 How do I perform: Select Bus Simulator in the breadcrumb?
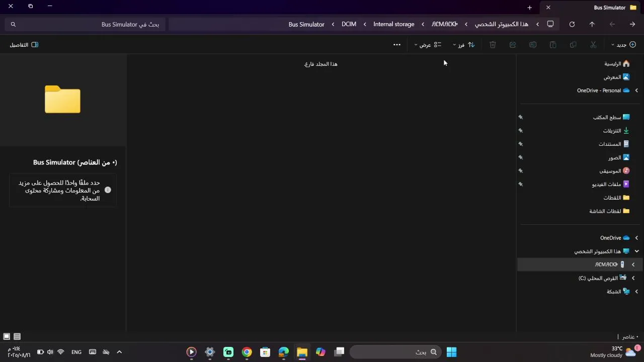tap(306, 24)
